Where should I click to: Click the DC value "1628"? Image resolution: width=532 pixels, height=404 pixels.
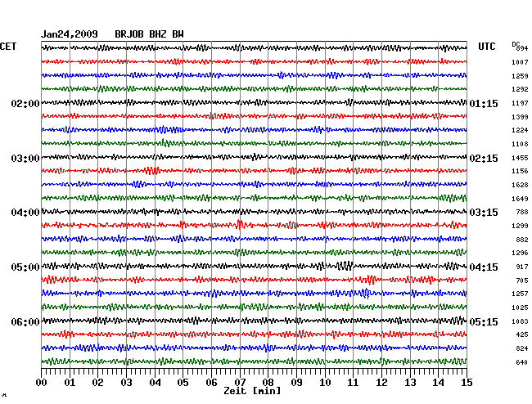click(520, 185)
